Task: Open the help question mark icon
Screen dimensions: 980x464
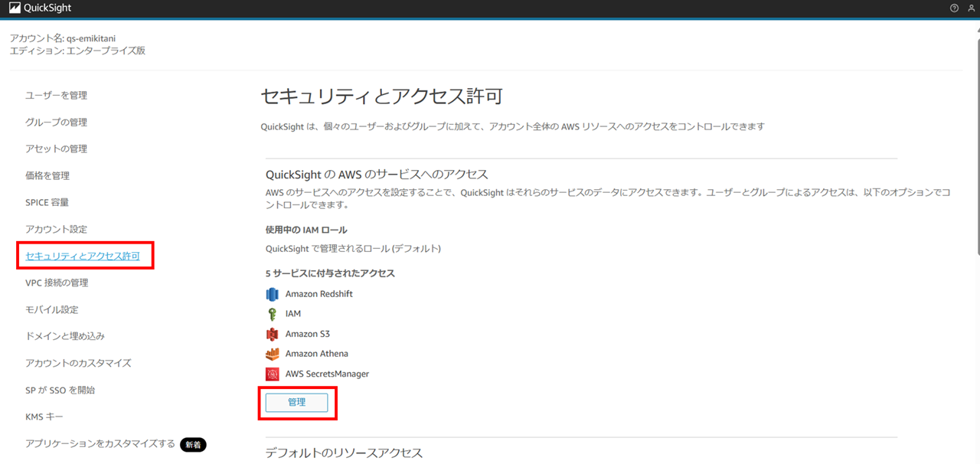Action: click(x=954, y=8)
